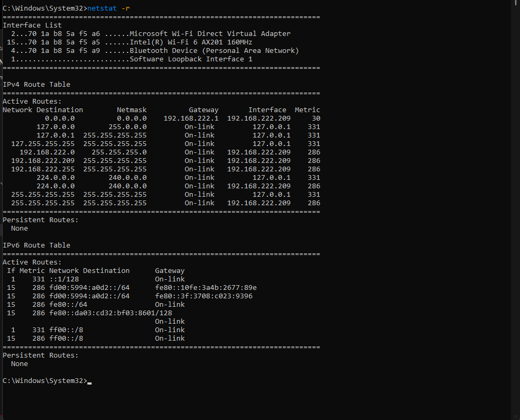This screenshot has width=520, height=420.
Task: Select the Microsoft Wi-Fi Direct Virtual Adapter line
Action: point(150,34)
